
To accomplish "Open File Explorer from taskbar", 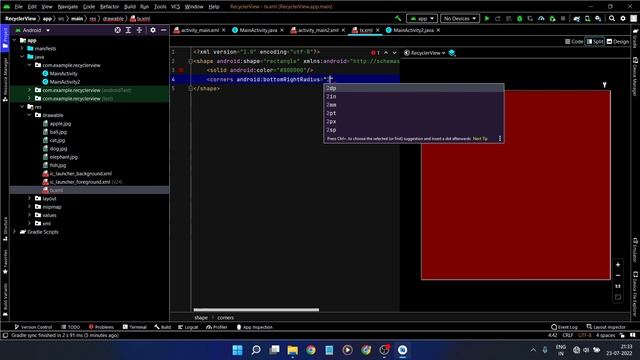I will [292, 350].
